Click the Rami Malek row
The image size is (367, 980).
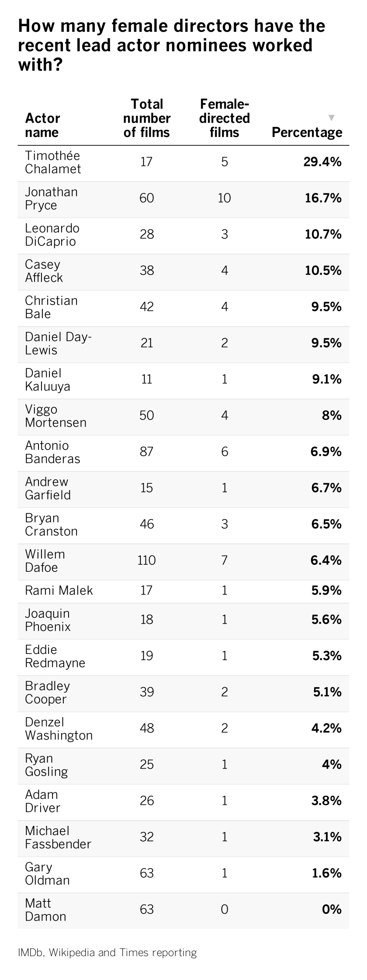(183, 591)
